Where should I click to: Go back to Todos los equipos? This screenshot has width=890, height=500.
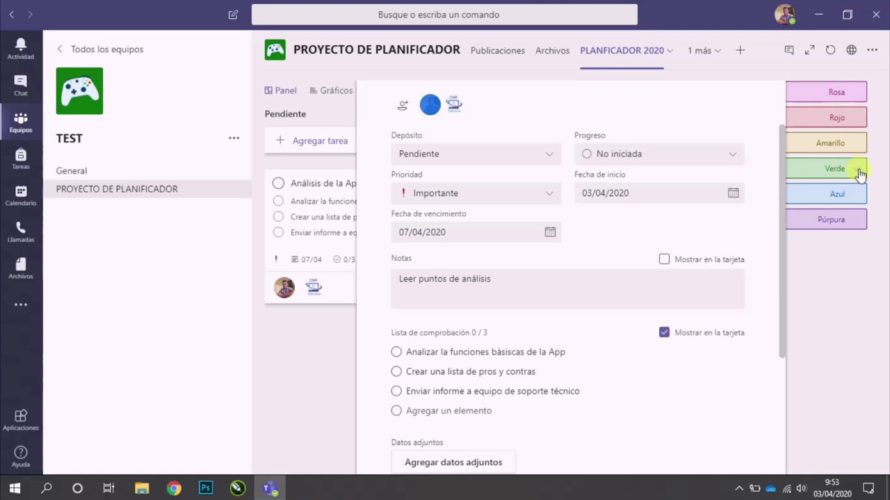(x=100, y=49)
